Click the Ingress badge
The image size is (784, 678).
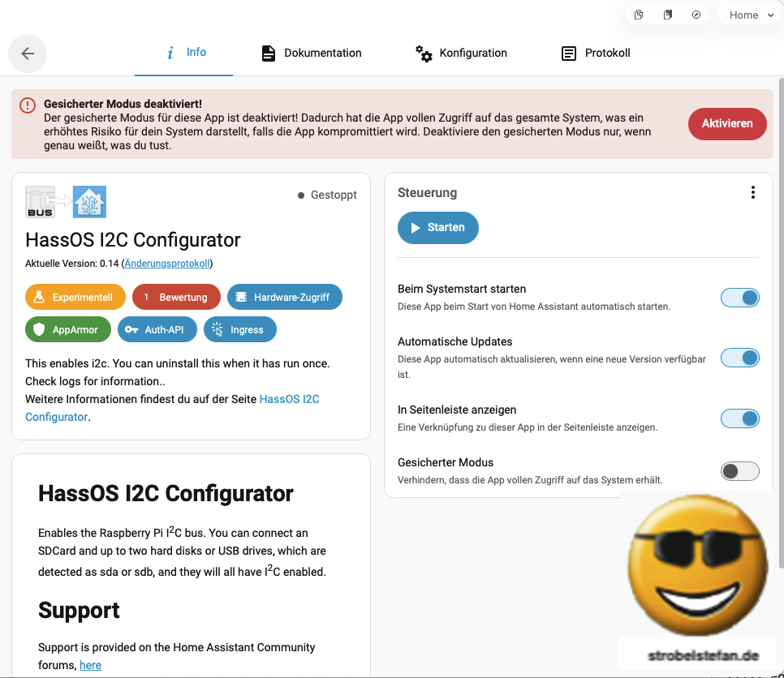click(240, 330)
